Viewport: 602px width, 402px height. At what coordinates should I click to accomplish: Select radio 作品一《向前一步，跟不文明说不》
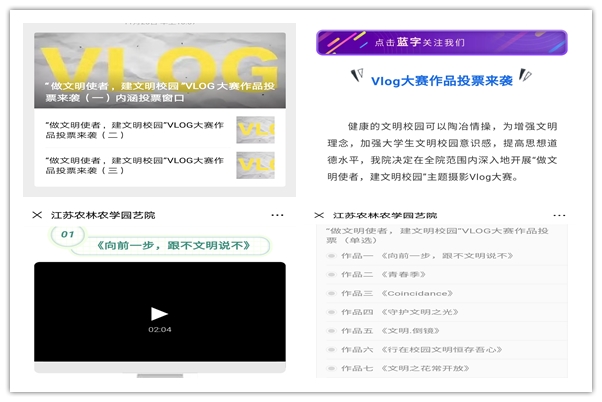[x=331, y=256]
